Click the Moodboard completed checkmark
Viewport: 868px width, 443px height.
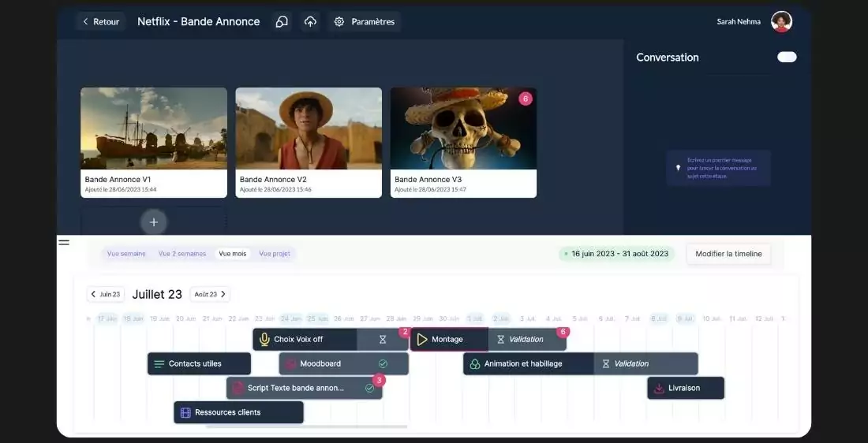pos(383,364)
